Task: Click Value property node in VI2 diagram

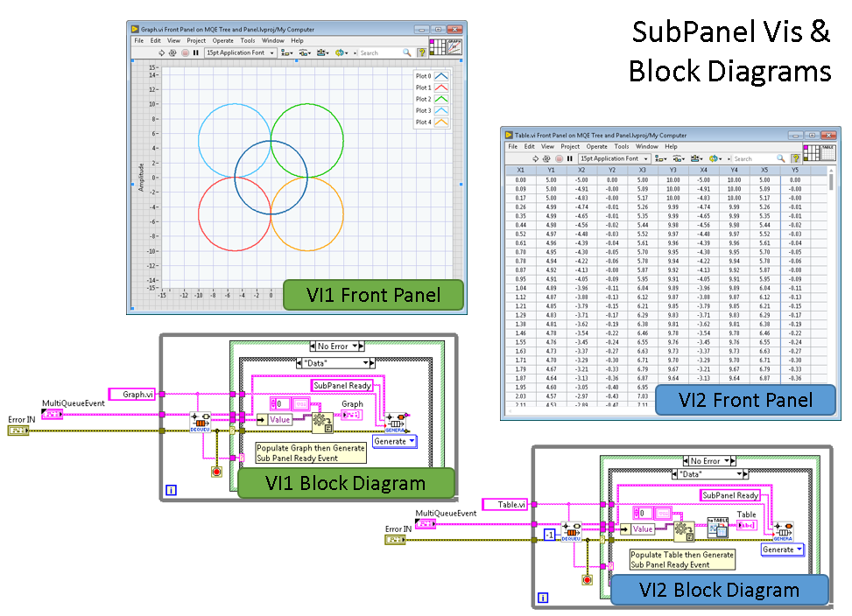Action: [x=638, y=529]
